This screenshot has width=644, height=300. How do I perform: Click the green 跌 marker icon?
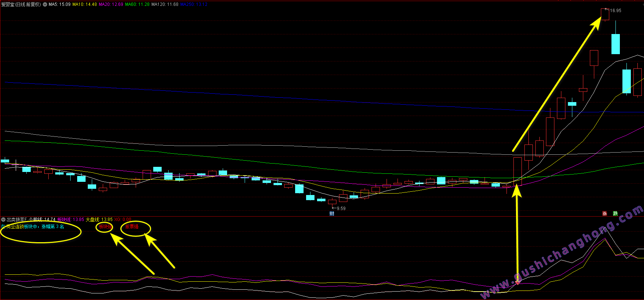[x=615, y=213]
